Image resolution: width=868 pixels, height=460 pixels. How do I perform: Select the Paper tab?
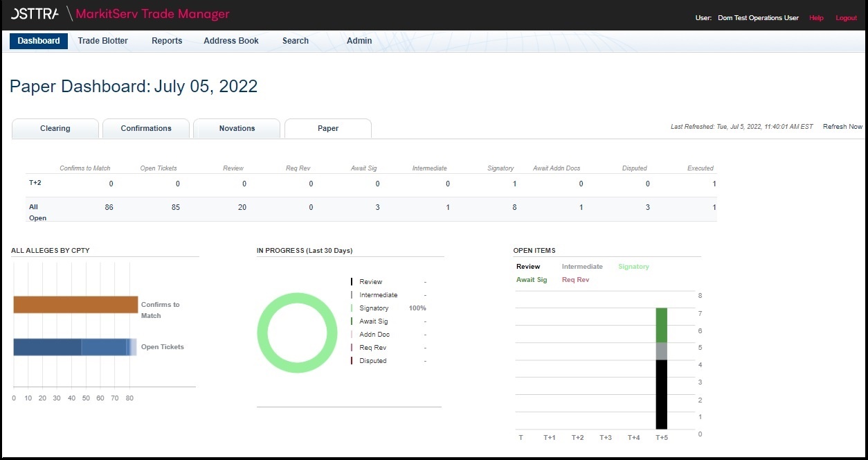[x=328, y=129]
